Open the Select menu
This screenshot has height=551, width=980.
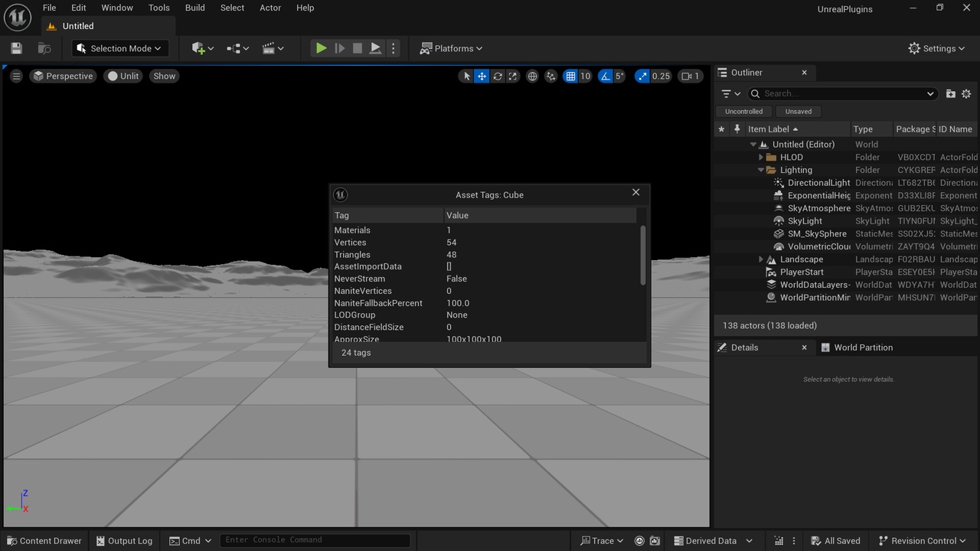[233, 8]
